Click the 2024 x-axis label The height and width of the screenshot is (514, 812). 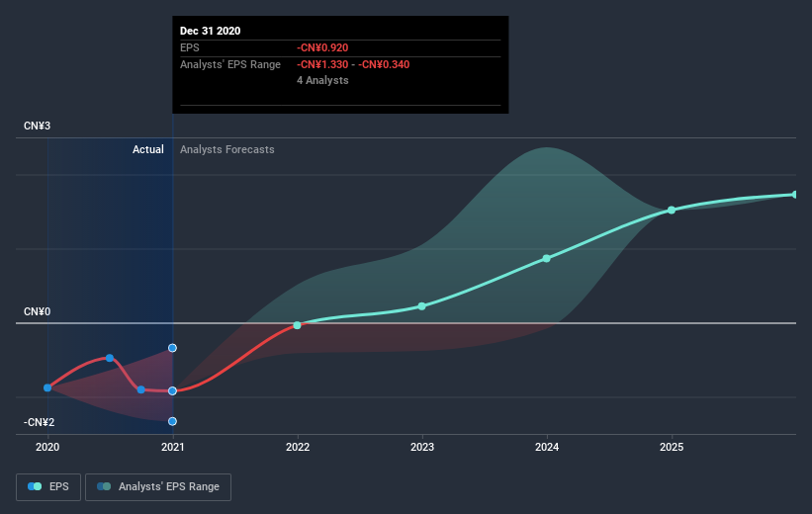[547, 447]
